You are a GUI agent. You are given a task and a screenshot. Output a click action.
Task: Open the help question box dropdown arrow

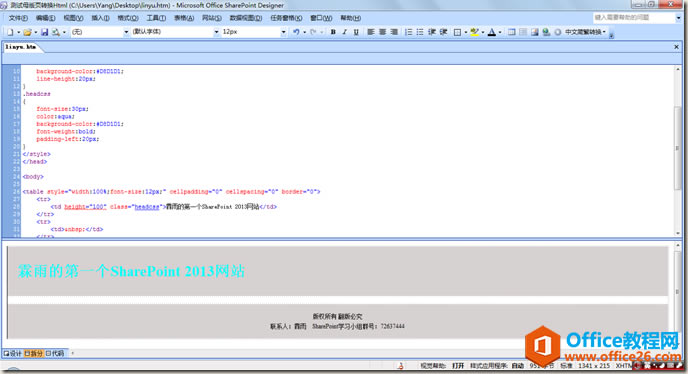[x=678, y=18]
